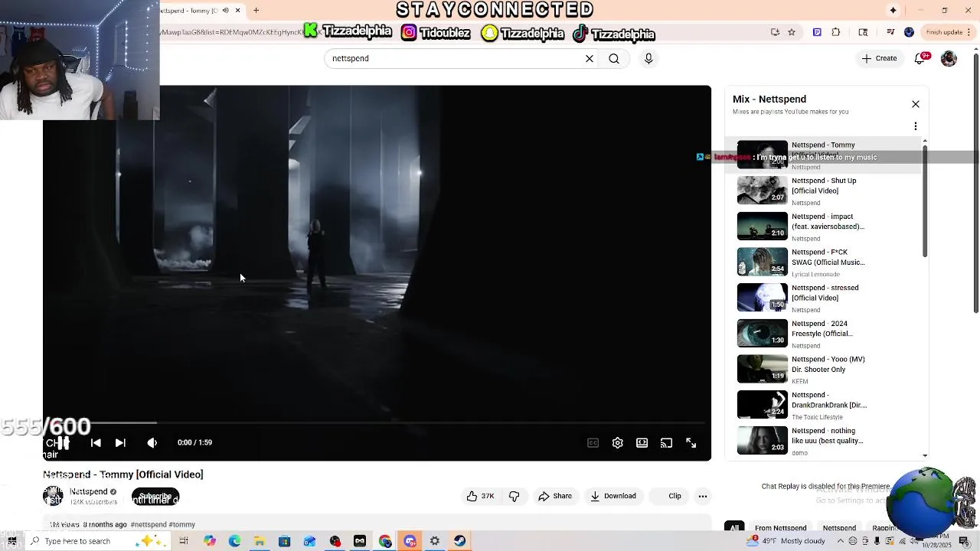Close the Nettspend - Tommy browser tab
Viewport: 980px width, 551px height.
click(x=237, y=10)
